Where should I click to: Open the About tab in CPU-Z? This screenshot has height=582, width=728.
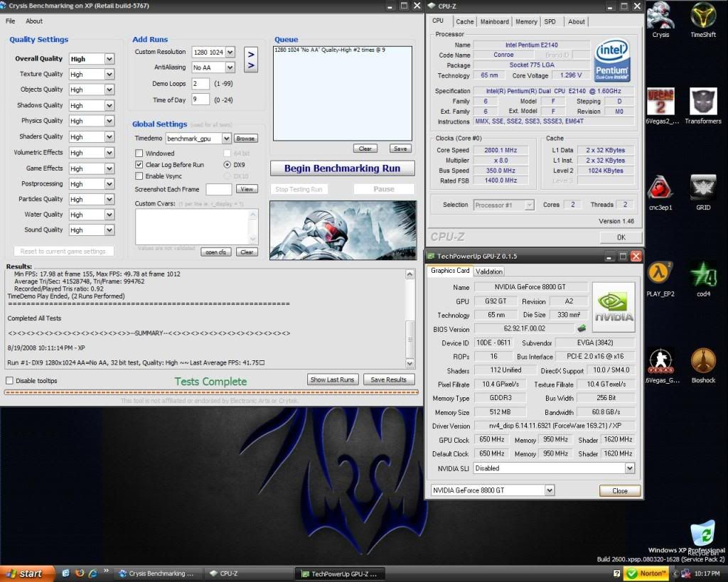pyautogui.click(x=576, y=22)
